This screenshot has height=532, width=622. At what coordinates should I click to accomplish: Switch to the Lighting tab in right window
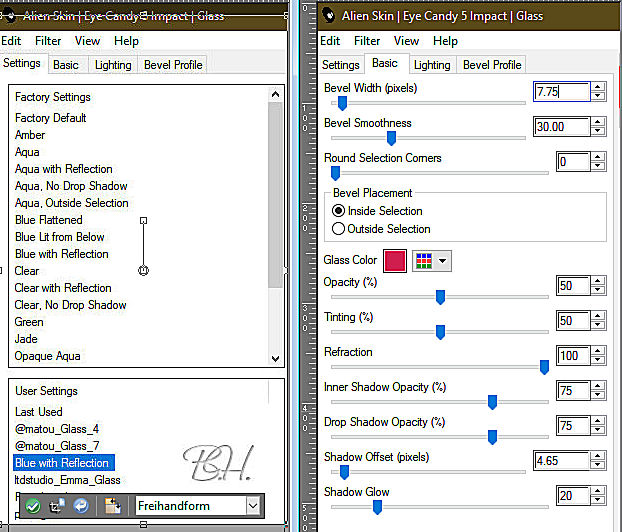pyautogui.click(x=431, y=65)
